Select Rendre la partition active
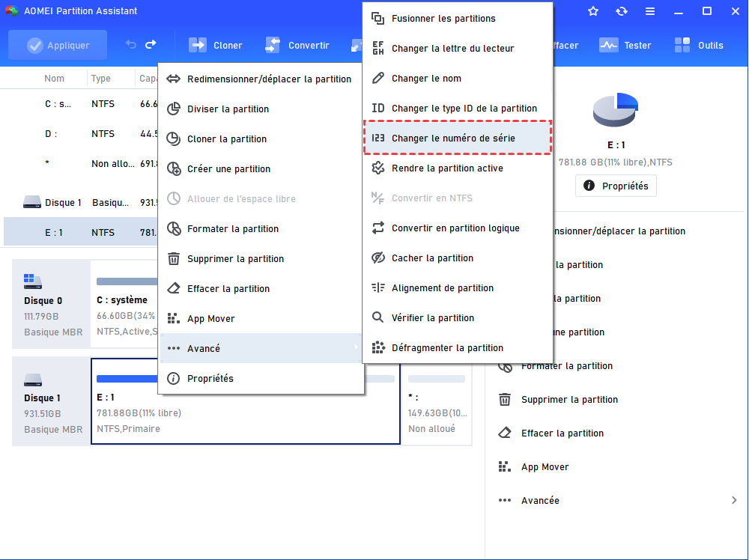Image resolution: width=749 pixels, height=560 pixels. tap(458, 168)
